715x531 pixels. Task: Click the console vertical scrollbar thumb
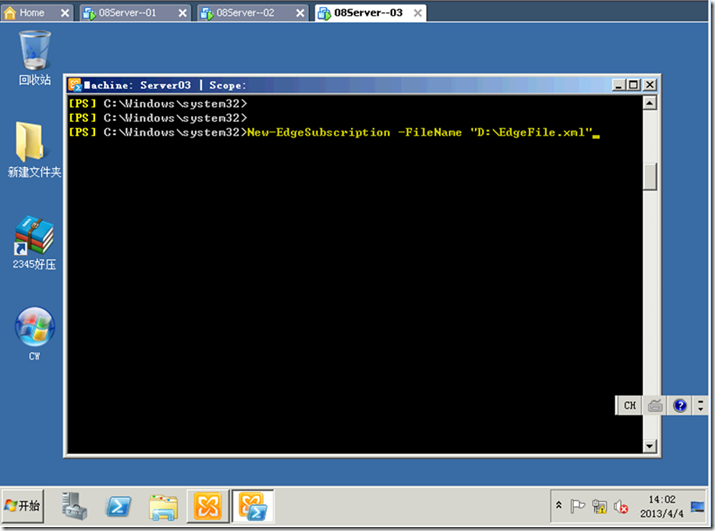point(650,176)
